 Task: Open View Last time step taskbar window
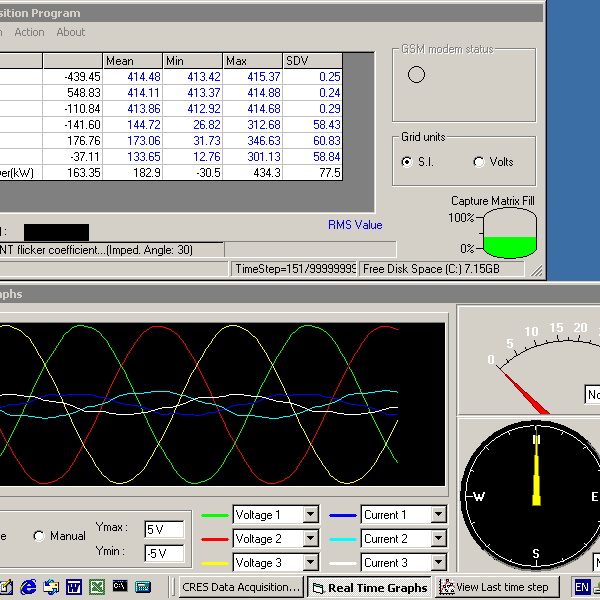click(501, 587)
